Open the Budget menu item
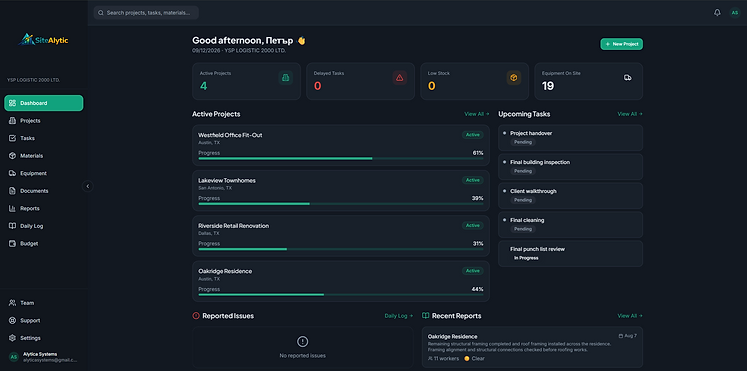The height and width of the screenshot is (371, 747). [x=44, y=243]
